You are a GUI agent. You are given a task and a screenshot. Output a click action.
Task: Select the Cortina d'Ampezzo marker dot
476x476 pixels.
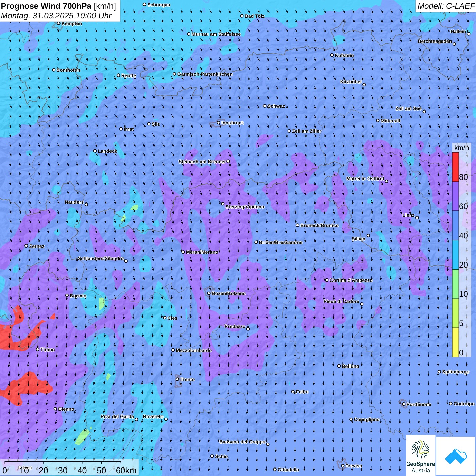click(327, 280)
